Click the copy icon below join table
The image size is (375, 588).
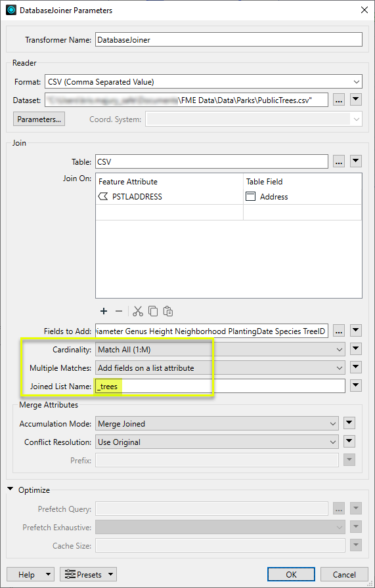pos(153,311)
